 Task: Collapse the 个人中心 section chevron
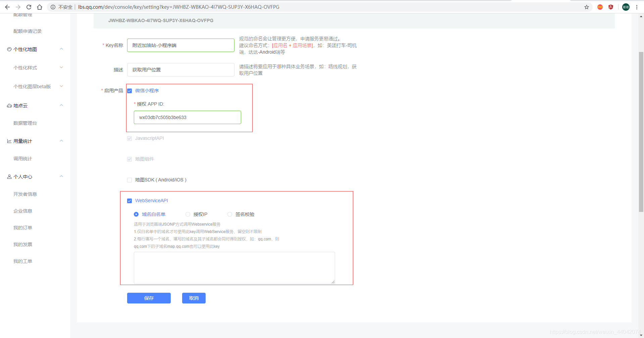coord(61,176)
